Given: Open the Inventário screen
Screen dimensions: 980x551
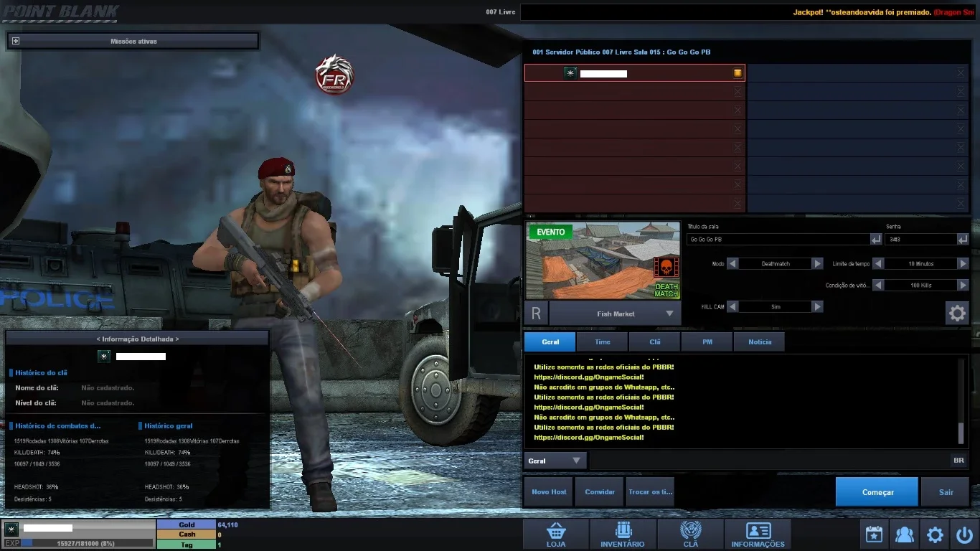Looking at the screenshot, I should point(623,535).
